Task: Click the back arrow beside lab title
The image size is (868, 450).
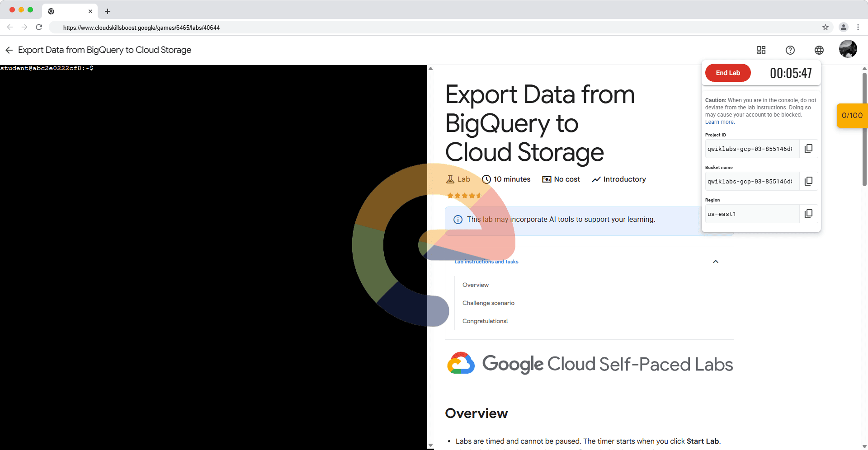Action: coord(9,50)
